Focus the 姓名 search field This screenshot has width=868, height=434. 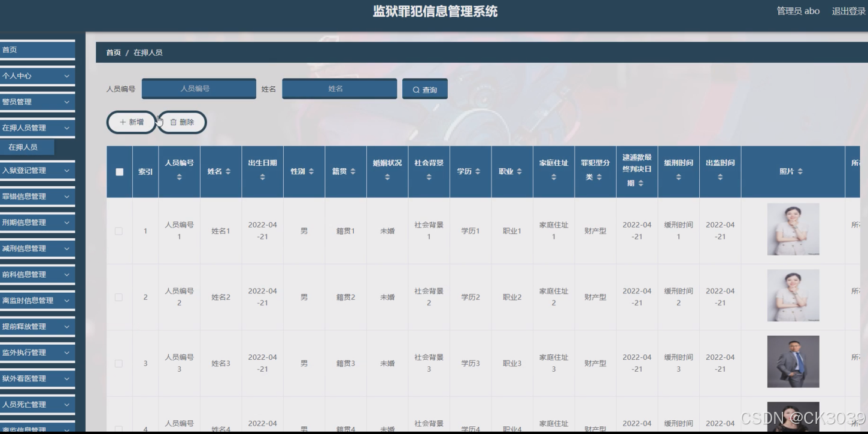coord(339,89)
